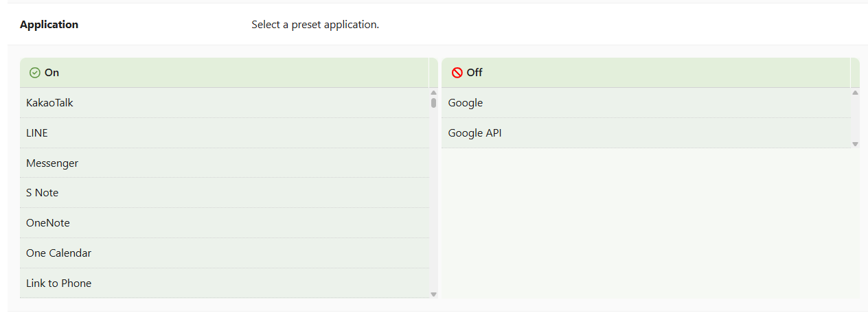Pick Google API in the Off list
The image size is (868, 313).
coord(475,133)
